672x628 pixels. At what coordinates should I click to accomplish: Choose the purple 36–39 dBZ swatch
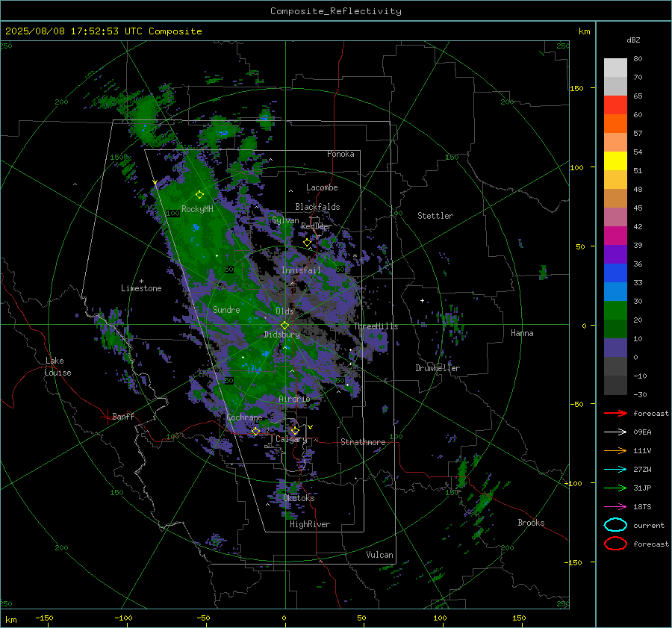tap(615, 255)
